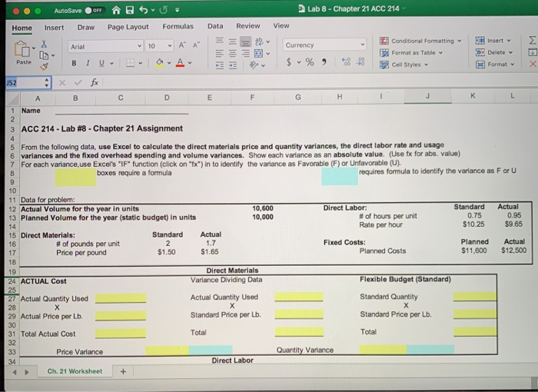Decrease font size with smaller A
This screenshot has height=392, width=538.
tap(196, 45)
